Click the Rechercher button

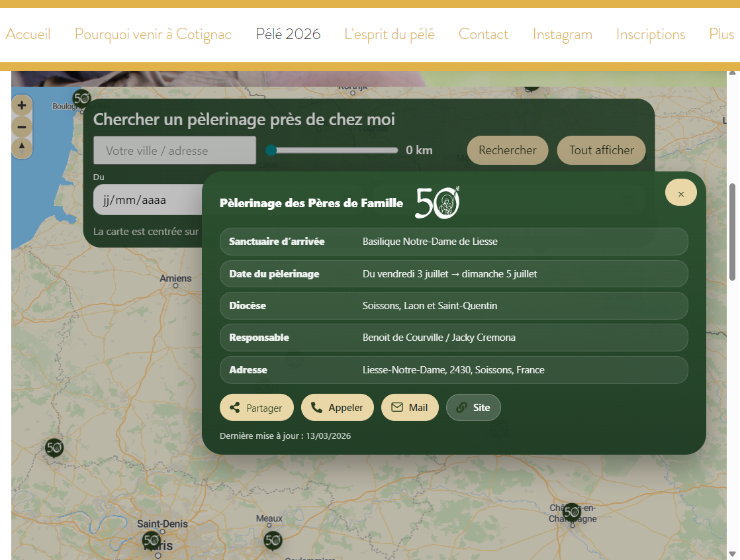click(x=507, y=150)
